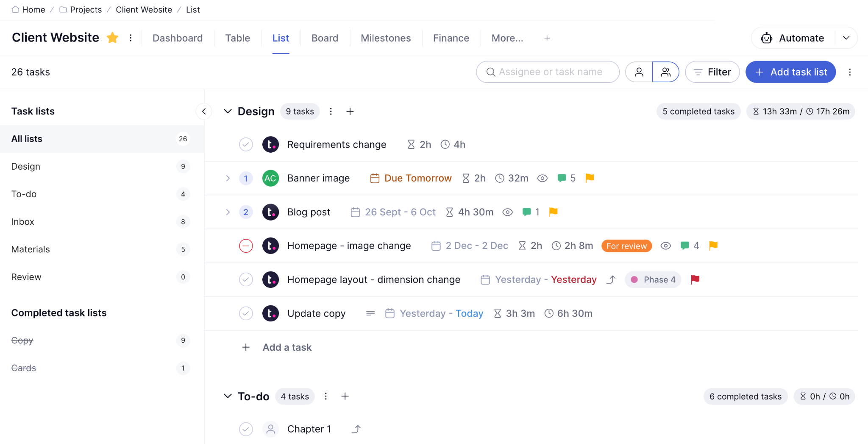This screenshot has width=868, height=444.
Task: Collapse the To-do task list section
Action: (x=228, y=396)
